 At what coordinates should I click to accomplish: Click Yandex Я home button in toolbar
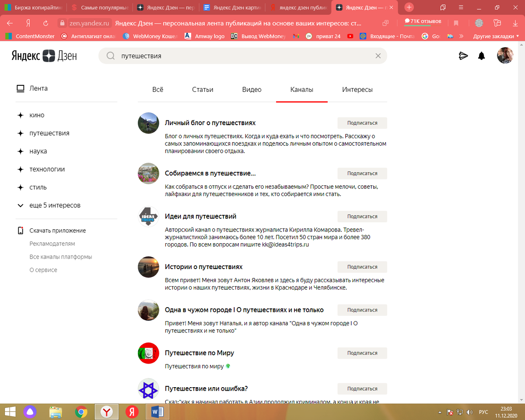point(28,23)
